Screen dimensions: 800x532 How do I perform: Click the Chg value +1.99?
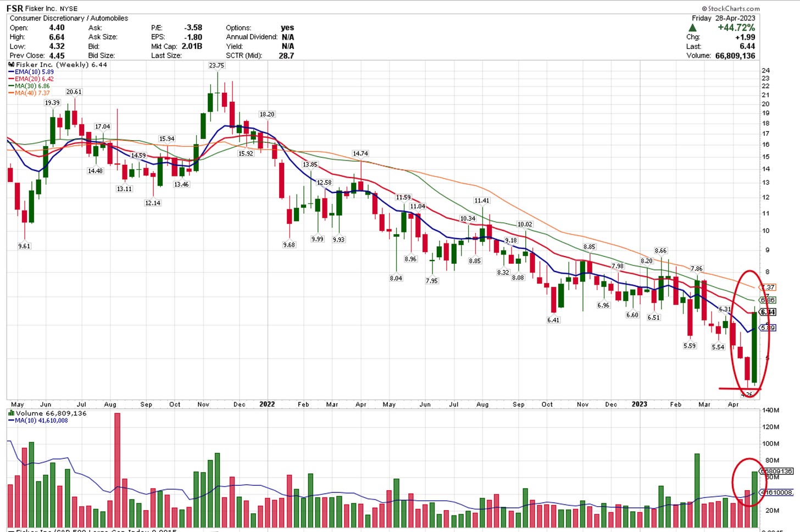[745, 37]
